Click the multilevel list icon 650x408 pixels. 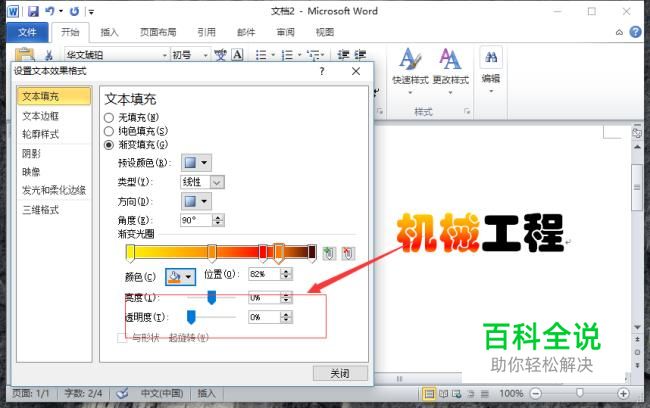(314, 55)
